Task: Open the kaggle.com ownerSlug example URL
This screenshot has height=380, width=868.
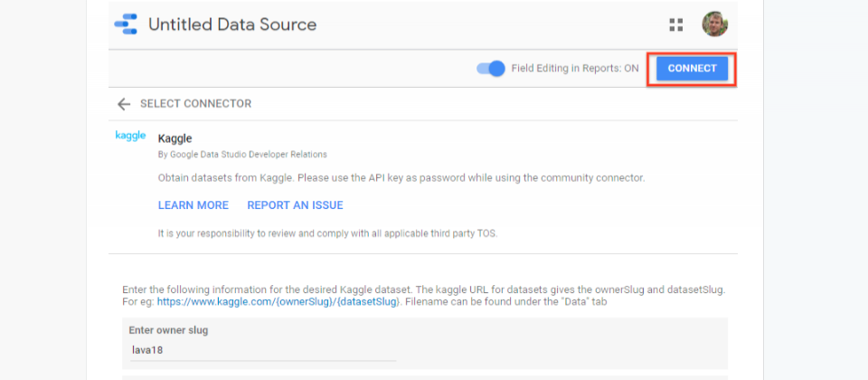Action: tap(278, 302)
